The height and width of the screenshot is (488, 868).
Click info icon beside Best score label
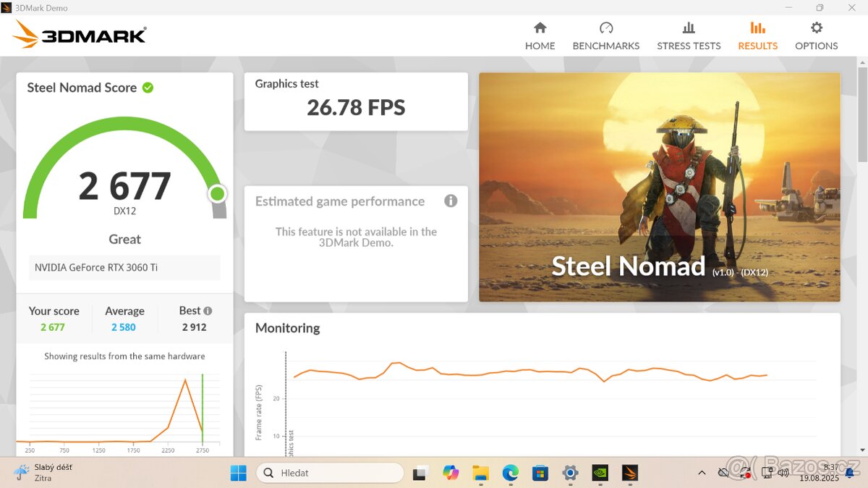208,310
